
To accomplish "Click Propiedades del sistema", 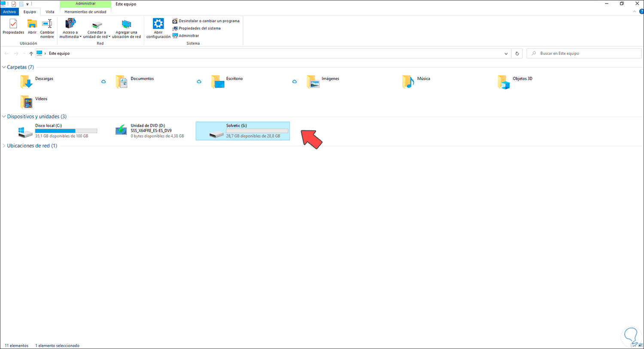I will pos(197,28).
